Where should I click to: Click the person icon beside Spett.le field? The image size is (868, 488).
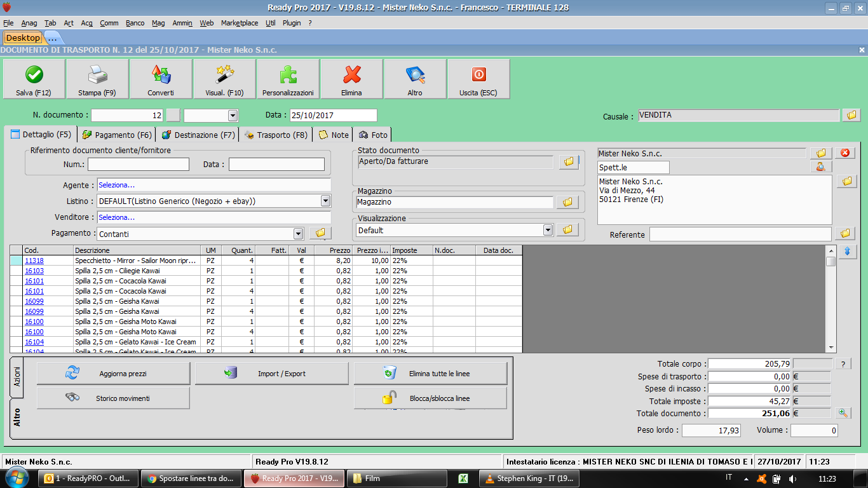click(x=820, y=166)
